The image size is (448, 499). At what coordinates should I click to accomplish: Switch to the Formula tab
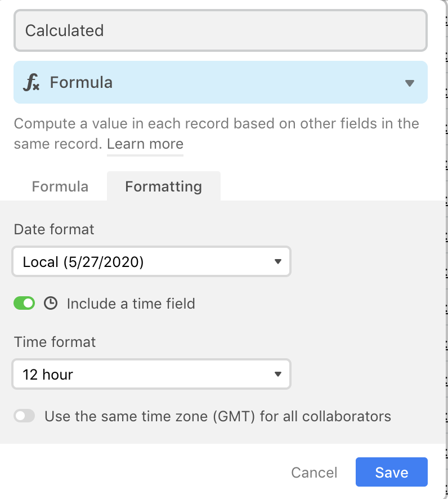pos(60,186)
